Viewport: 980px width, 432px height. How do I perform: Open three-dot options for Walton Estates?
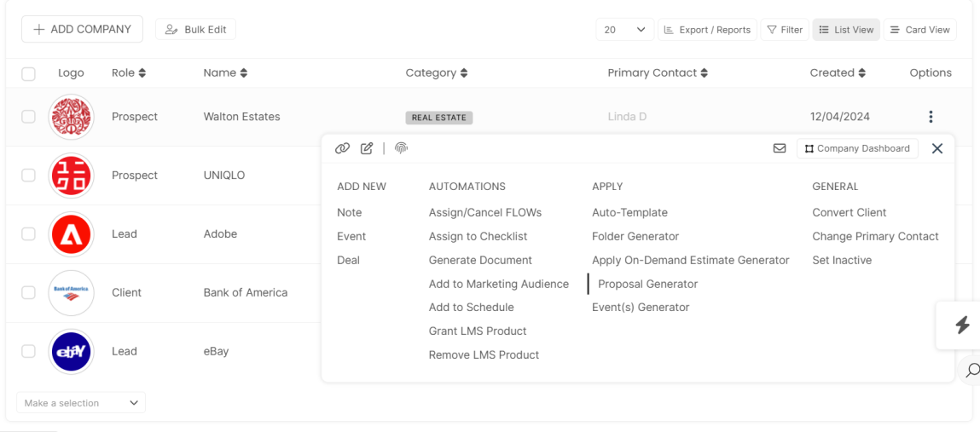click(x=931, y=117)
